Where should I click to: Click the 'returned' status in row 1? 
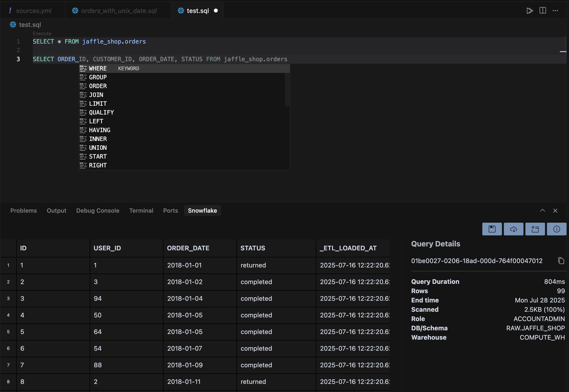(x=276, y=265)
